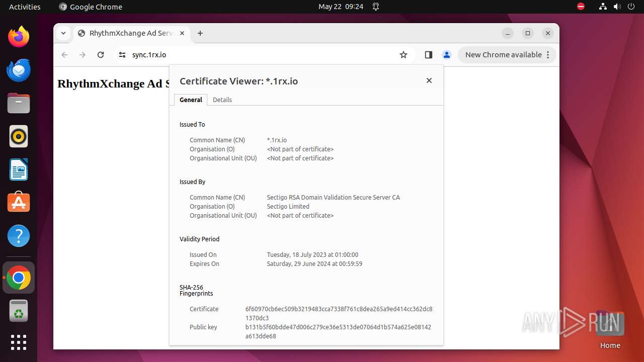This screenshot has width=644, height=362.
Task: Open the Chrome profile avatar
Action: click(446, 55)
